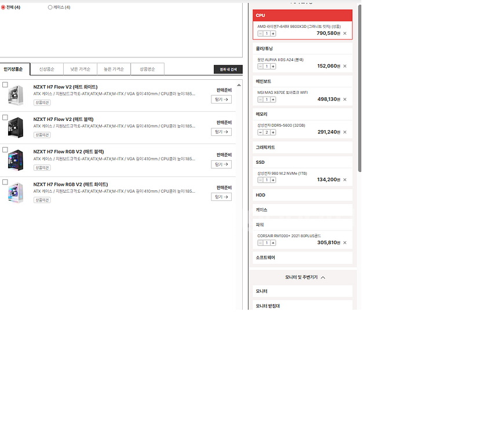Remove the 잘만 ALPHA II DS A24 cooler
This screenshot has width=504, height=434.
345,66
